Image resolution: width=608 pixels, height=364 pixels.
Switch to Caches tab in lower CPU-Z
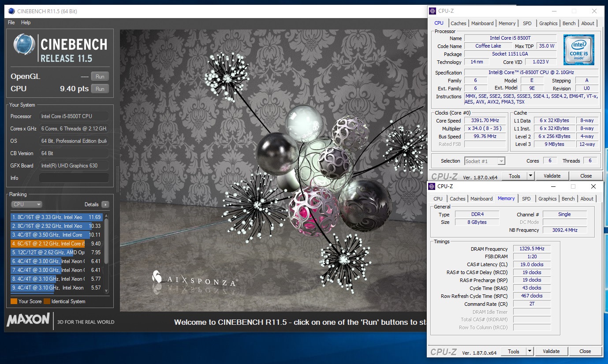458,199
